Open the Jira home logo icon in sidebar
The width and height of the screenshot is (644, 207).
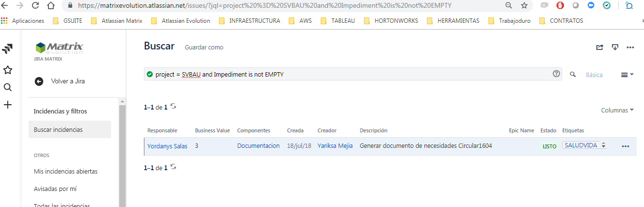tap(7, 49)
